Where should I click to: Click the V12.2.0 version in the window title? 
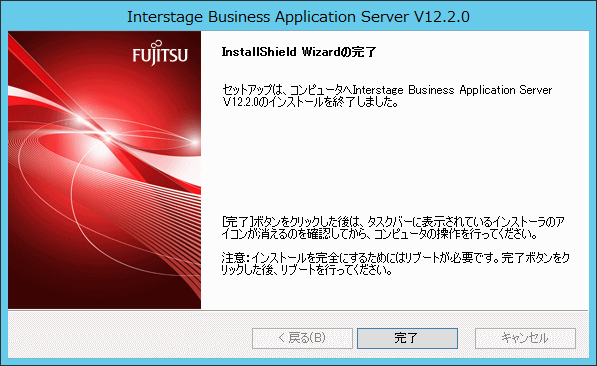(441, 17)
